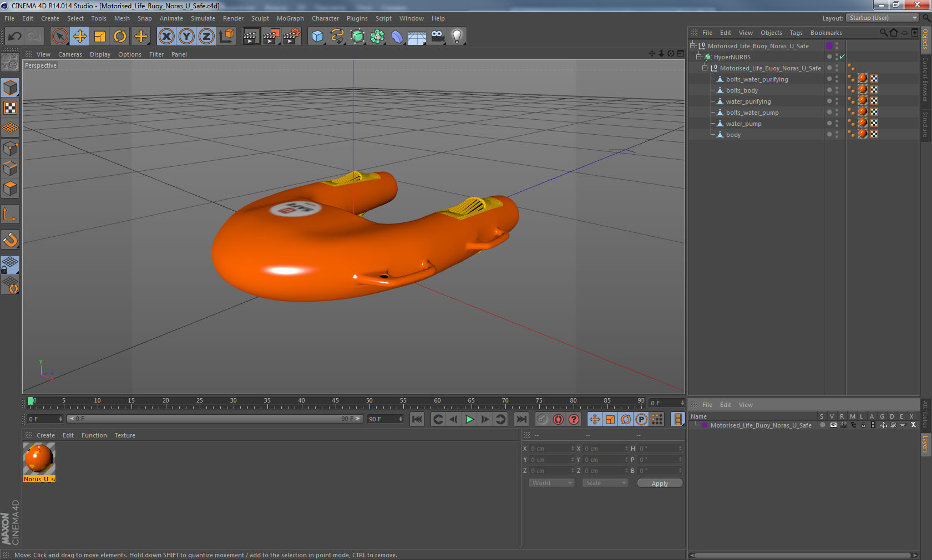
Task: Collapse the HyperNURBS tree node
Action: [x=699, y=57]
